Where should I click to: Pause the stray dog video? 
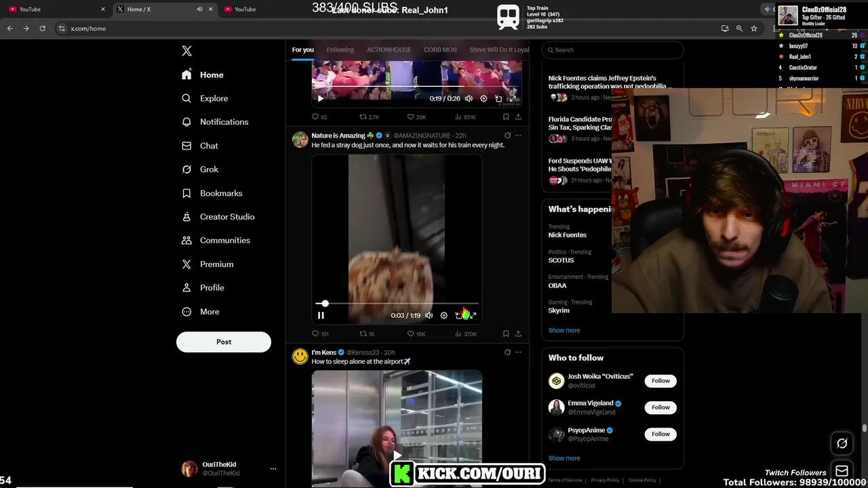coord(321,315)
